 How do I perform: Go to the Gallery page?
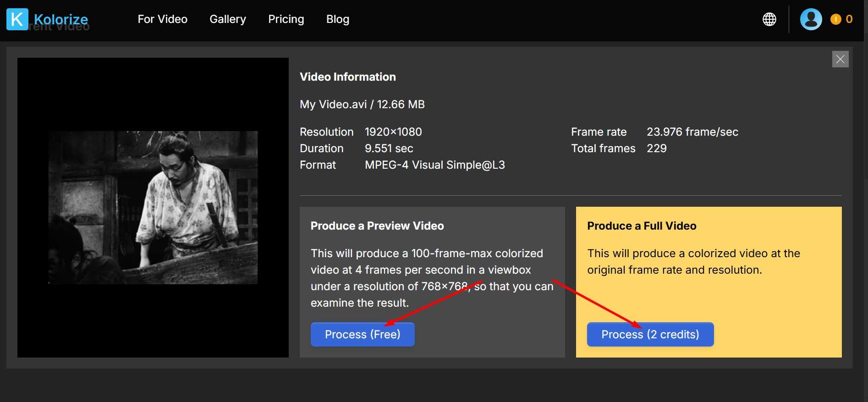(228, 19)
